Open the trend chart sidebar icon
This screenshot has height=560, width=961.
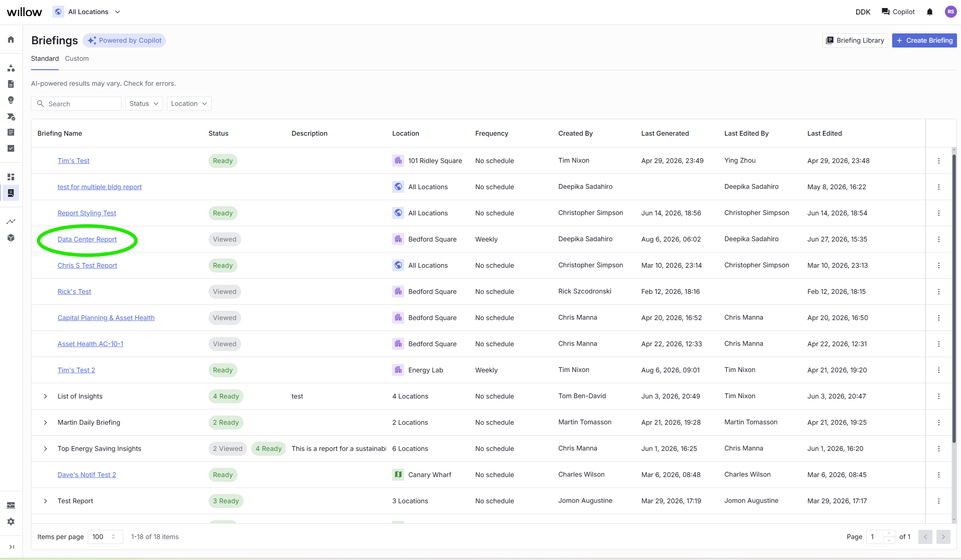point(11,221)
